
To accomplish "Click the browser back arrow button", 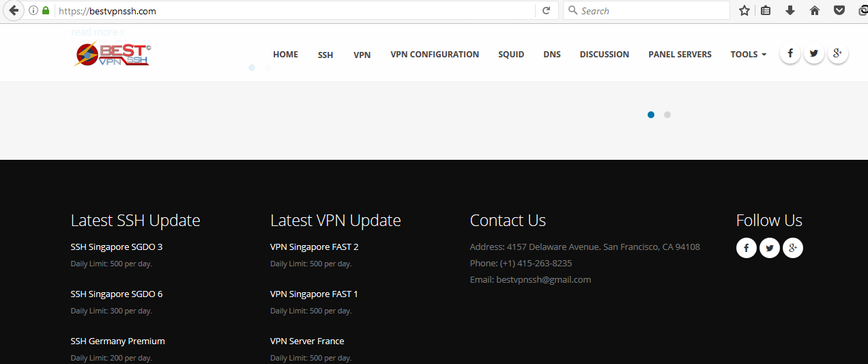I will pos(13,10).
